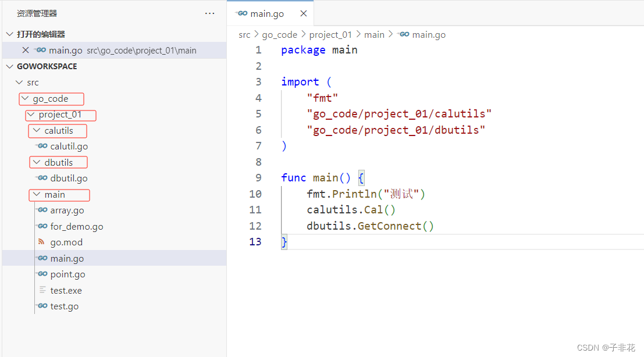Click the "go_code/project_01/calutils" import string
This screenshot has width=644, height=357.
pos(399,114)
